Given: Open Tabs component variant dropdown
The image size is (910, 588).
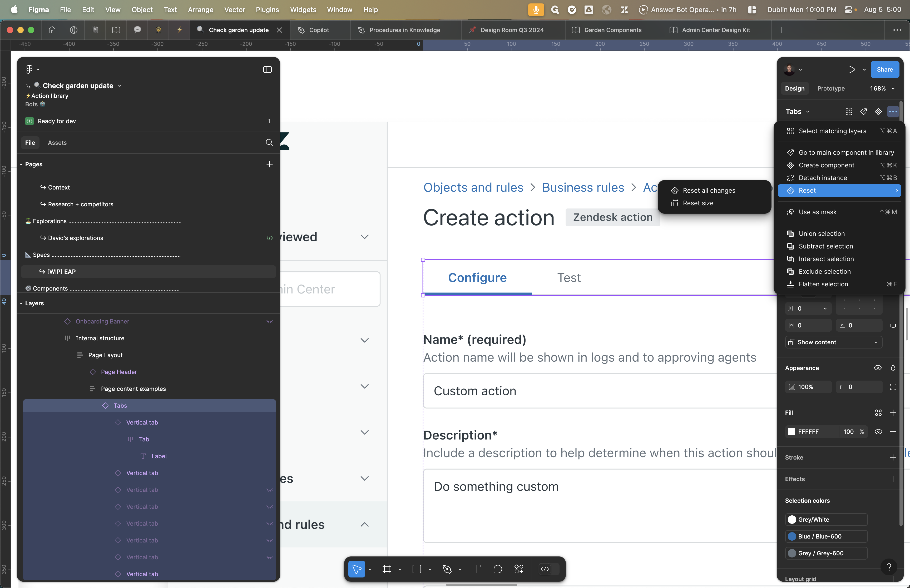Looking at the screenshot, I should (x=808, y=112).
